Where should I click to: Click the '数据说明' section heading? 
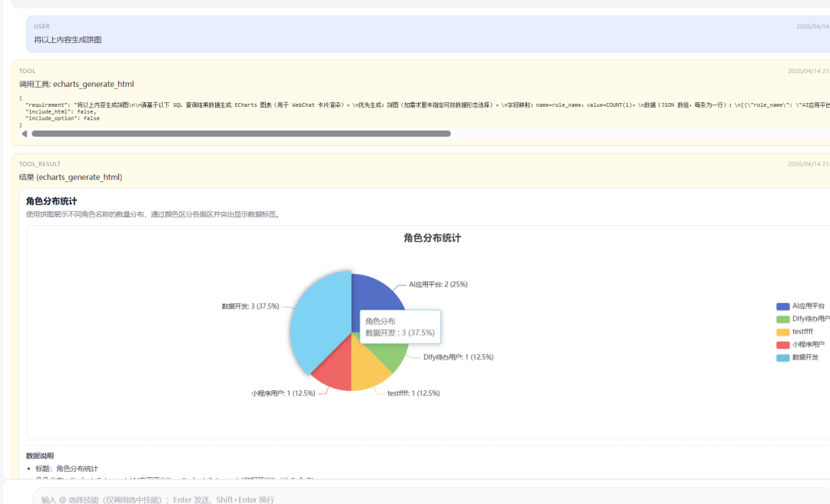40,456
